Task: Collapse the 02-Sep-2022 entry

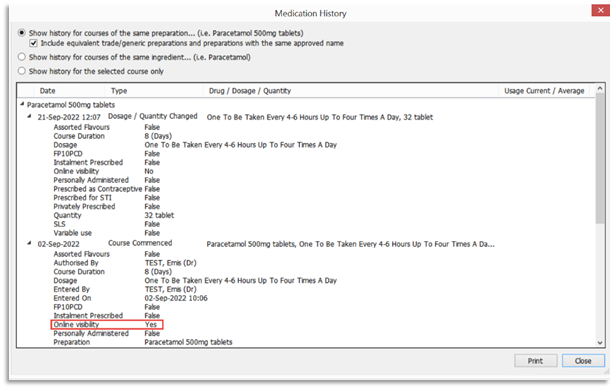Action: (29, 244)
